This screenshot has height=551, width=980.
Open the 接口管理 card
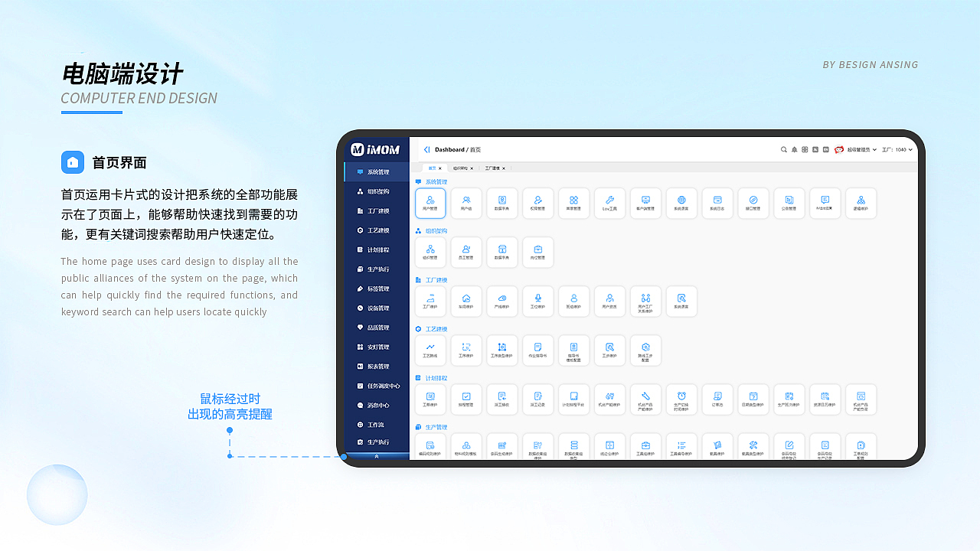point(753,204)
